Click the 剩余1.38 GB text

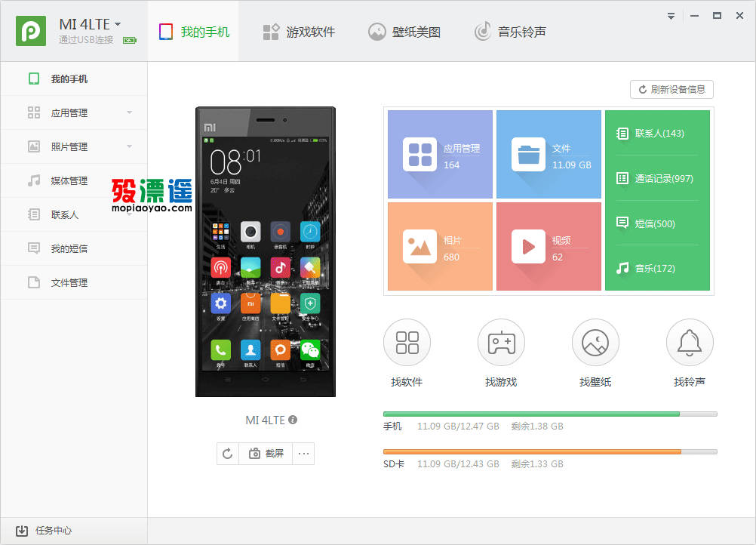coord(537,426)
